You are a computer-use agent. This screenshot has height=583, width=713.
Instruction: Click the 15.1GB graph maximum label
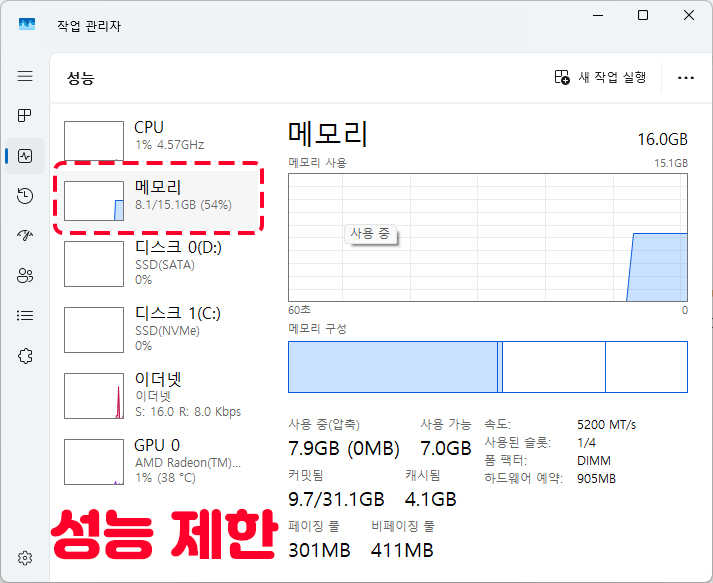[x=671, y=163]
